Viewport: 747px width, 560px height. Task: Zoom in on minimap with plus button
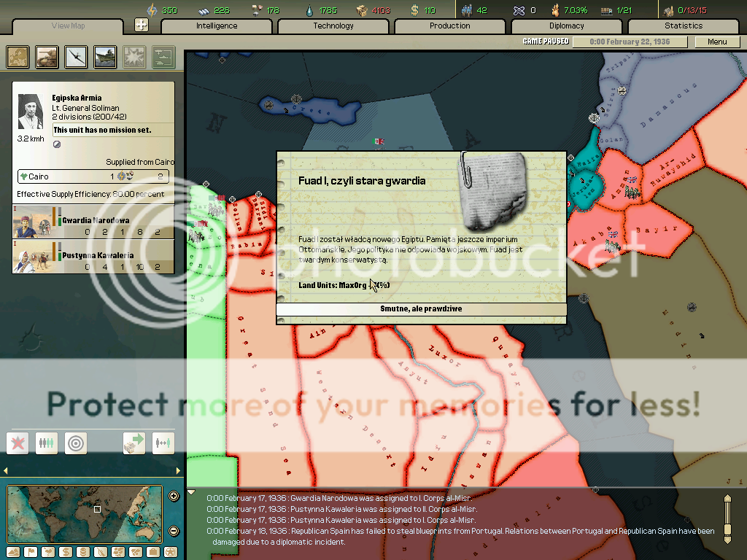174,497
